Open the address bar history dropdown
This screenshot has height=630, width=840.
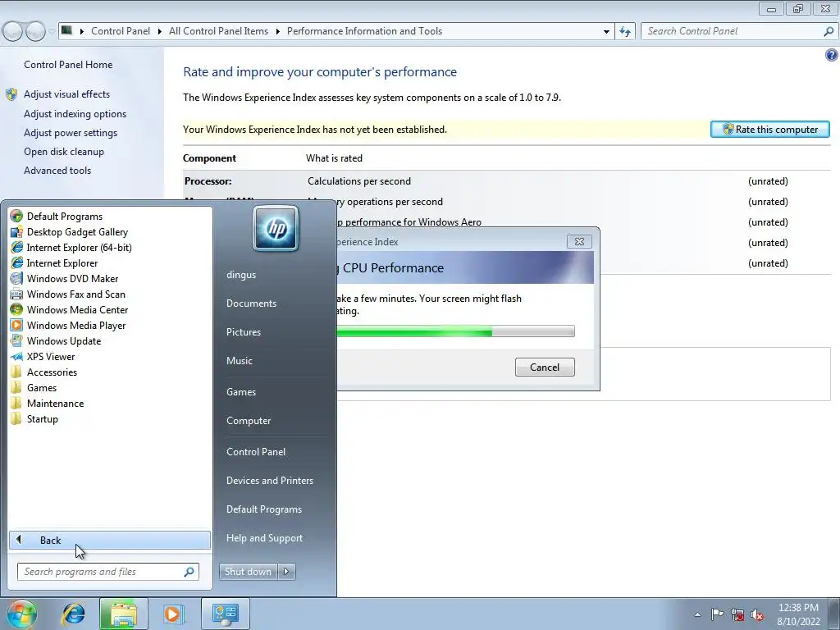pyautogui.click(x=606, y=31)
